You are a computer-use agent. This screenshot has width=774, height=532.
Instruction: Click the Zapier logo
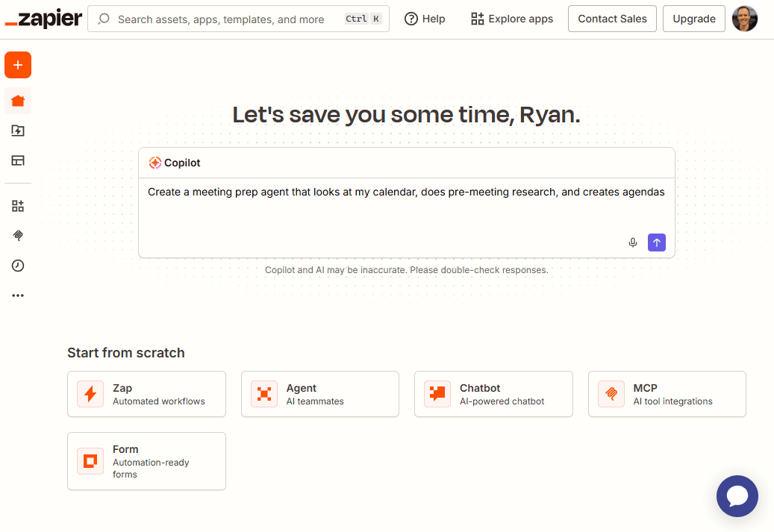[43, 19]
